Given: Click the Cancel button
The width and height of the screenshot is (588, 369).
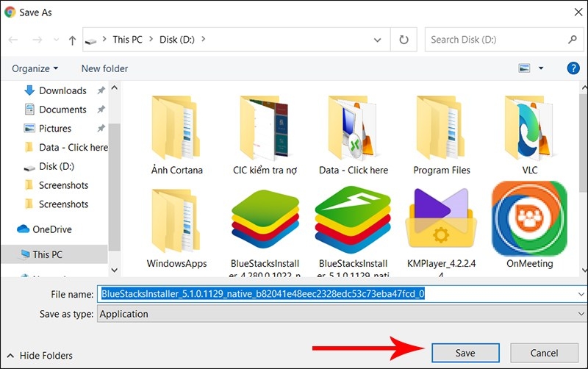Looking at the screenshot, I should coord(544,353).
